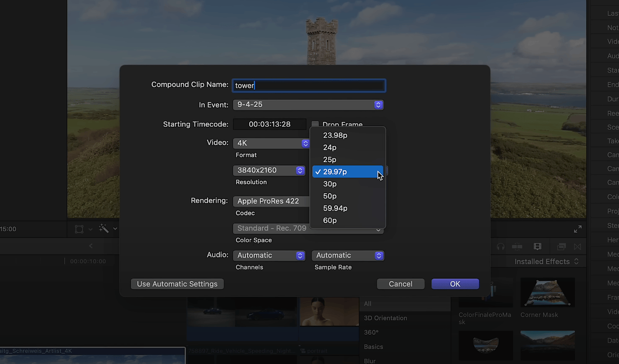Select the Schreiweis_Artlist_4K clip
Image resolution: width=619 pixels, height=364 pixels.
(x=92, y=355)
